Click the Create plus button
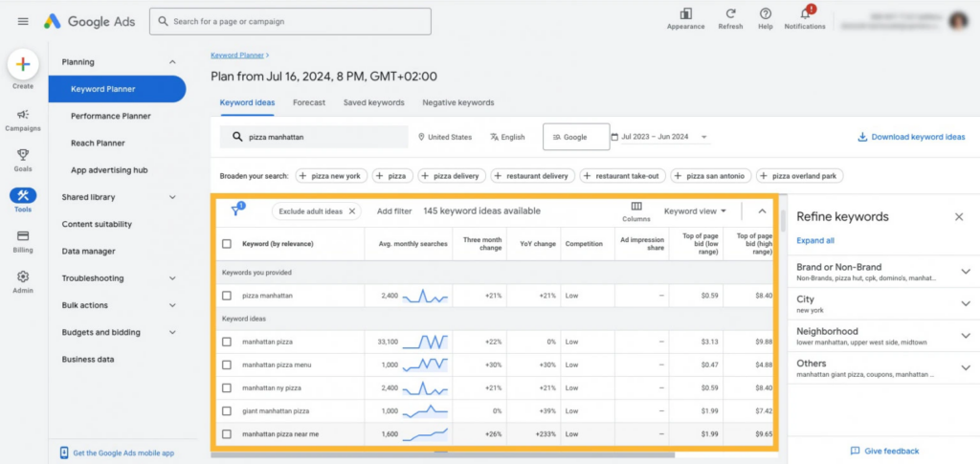Viewport: 980px width, 464px height. pyautogui.click(x=23, y=65)
